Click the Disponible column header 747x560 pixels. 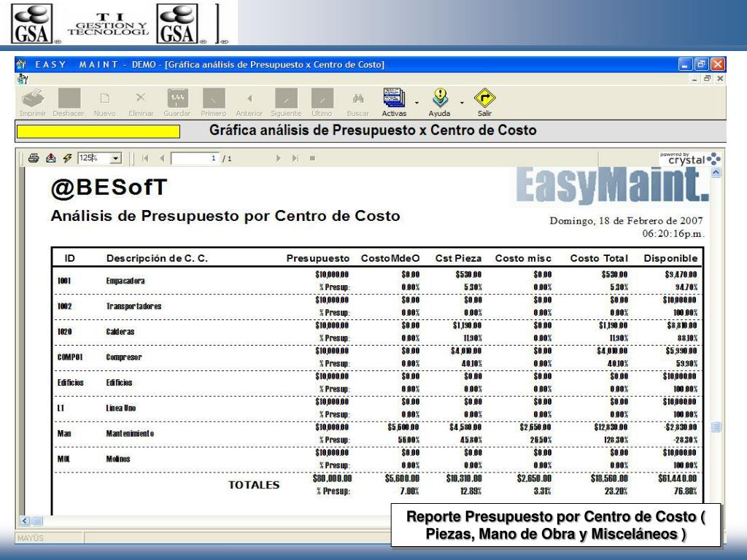[x=670, y=258]
